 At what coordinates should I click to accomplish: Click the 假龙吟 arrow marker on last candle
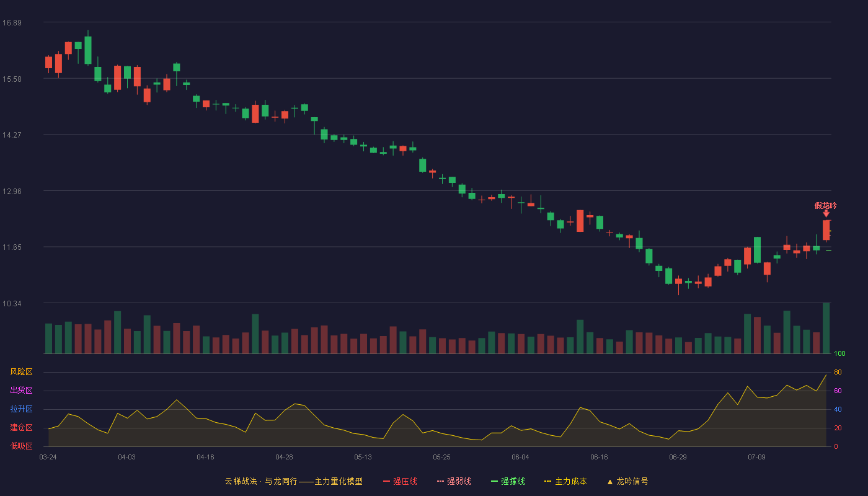pos(826,213)
